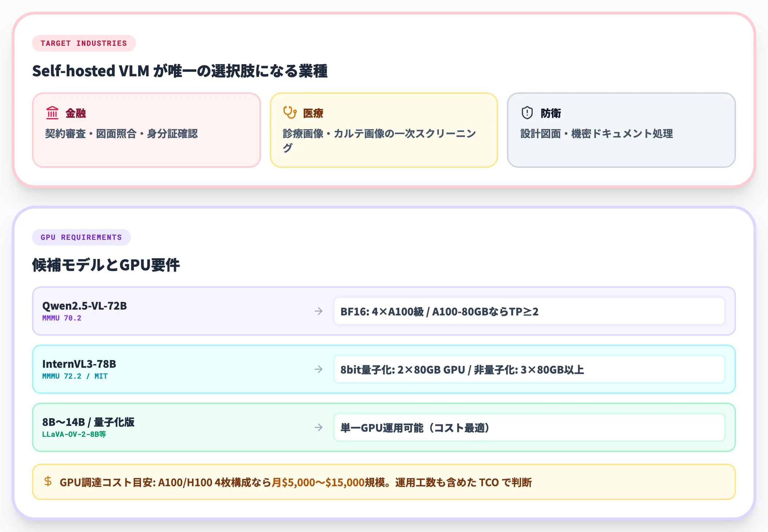The height and width of the screenshot is (532, 768).
Task: Click the 金融 card title
Action: [76, 113]
